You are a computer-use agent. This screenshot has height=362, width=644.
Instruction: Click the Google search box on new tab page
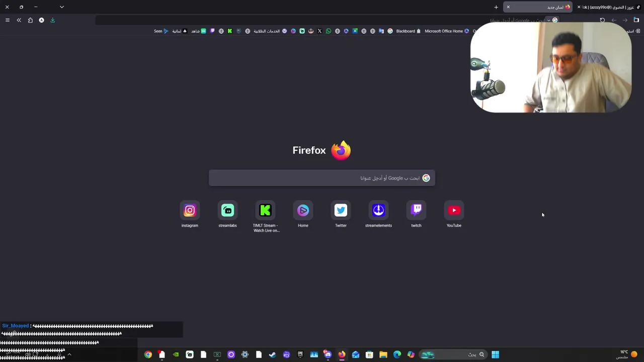(322, 178)
